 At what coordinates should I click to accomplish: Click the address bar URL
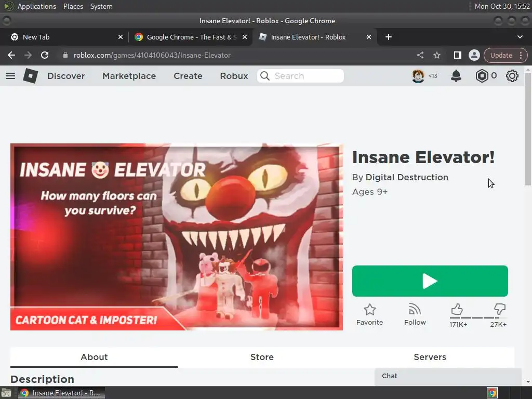(152, 55)
